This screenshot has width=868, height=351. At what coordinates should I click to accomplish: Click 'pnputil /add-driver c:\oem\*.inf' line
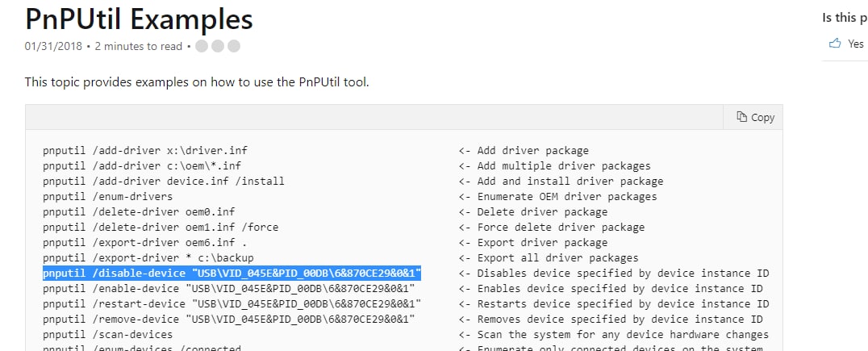point(142,165)
